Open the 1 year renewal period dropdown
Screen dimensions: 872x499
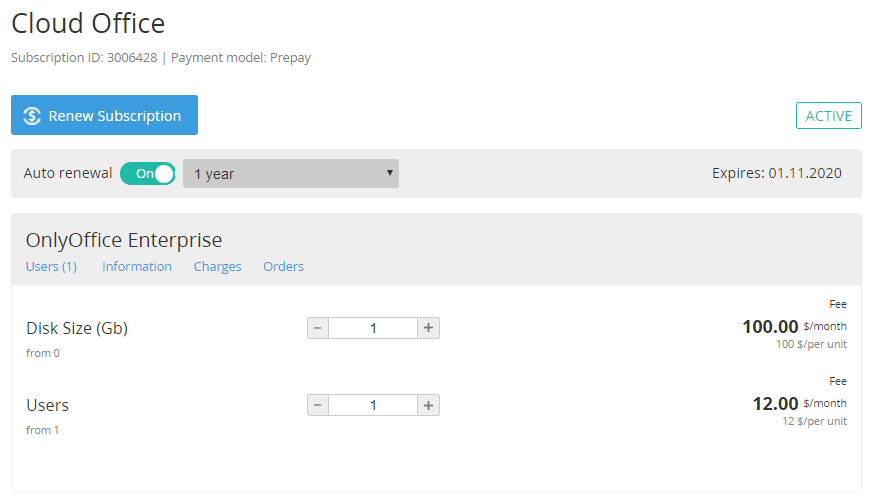(290, 174)
